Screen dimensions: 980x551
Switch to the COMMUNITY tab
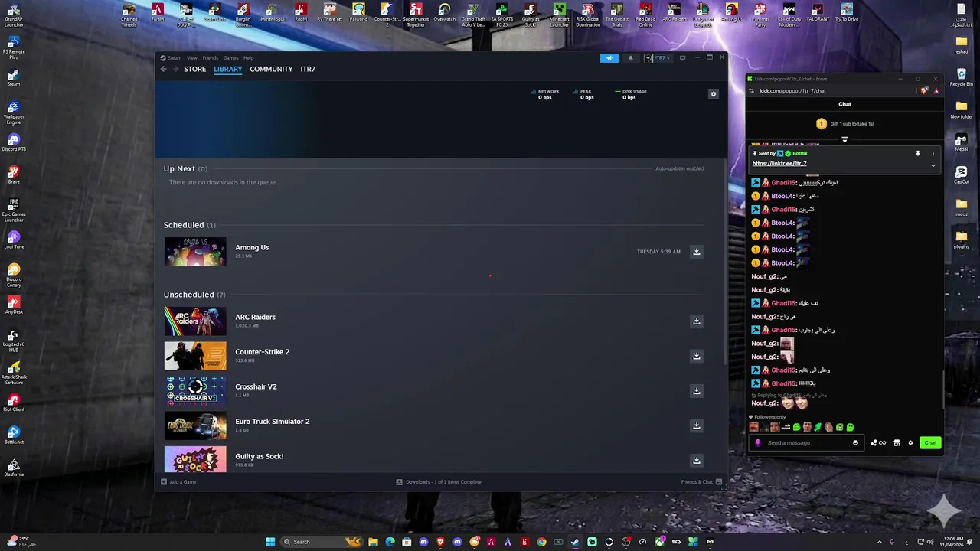pyautogui.click(x=271, y=69)
